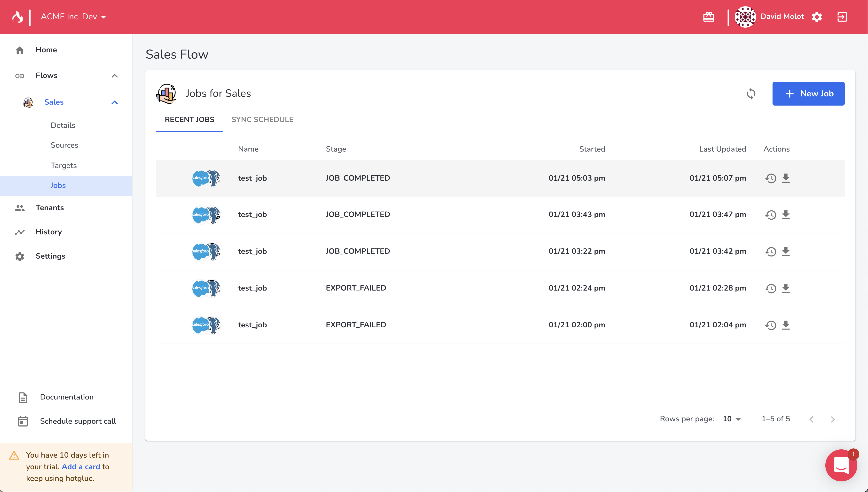Open Targets under Sales
The height and width of the screenshot is (492, 868).
coord(63,166)
